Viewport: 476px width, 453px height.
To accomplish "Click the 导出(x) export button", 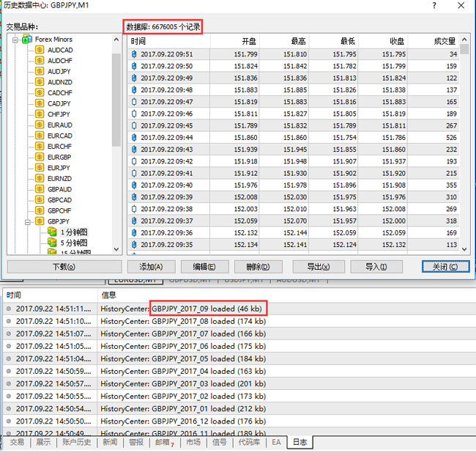I will (x=319, y=267).
